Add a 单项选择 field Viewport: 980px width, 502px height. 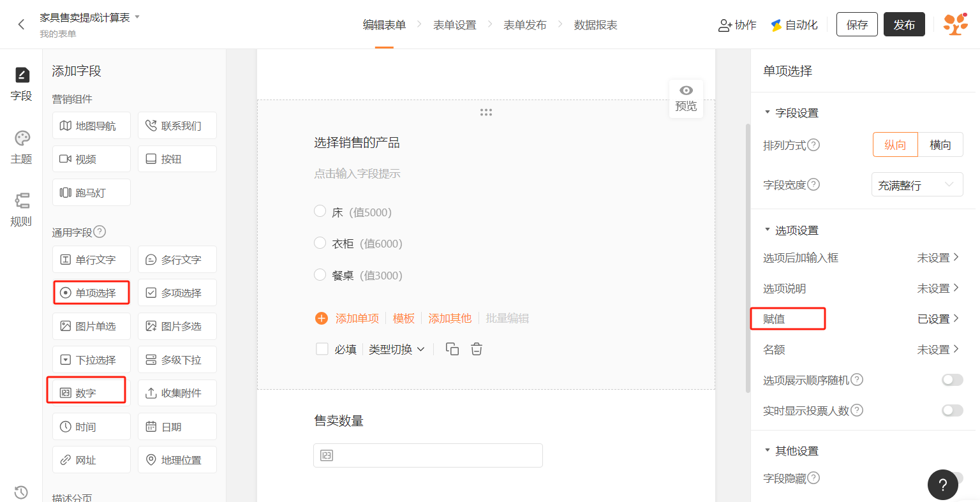91,293
